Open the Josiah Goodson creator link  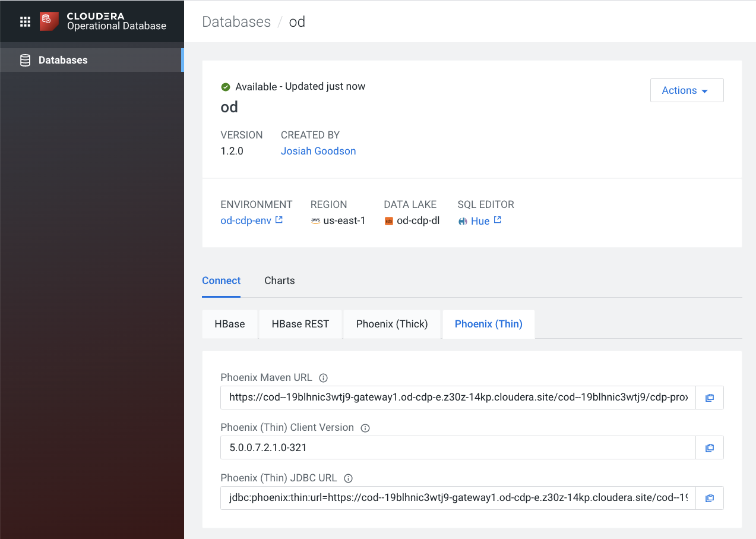tap(318, 150)
